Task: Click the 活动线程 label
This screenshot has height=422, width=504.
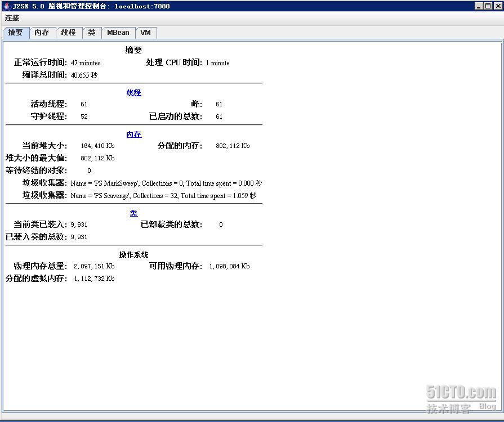Action: tap(49, 104)
